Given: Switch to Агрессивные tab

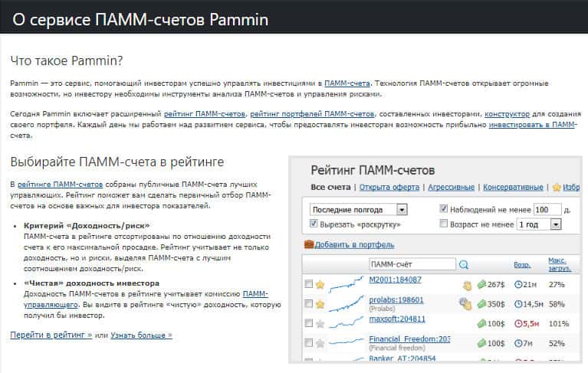Looking at the screenshot, I should [x=451, y=187].
